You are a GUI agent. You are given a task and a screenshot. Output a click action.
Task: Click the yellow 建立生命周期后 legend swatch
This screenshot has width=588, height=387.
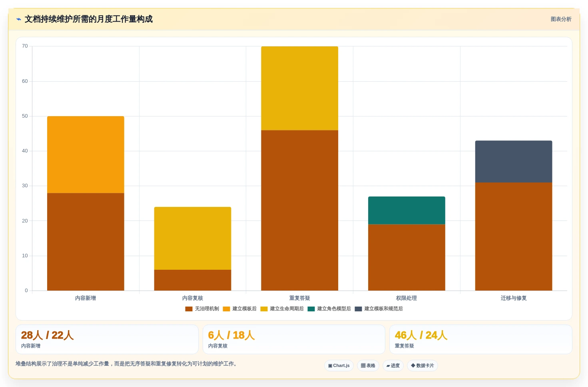(264, 309)
